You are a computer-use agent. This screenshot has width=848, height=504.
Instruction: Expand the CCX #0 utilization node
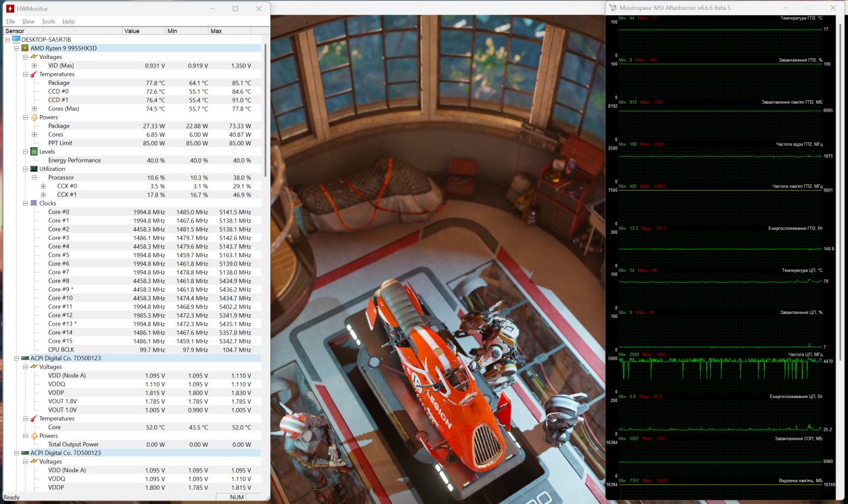pos(43,186)
